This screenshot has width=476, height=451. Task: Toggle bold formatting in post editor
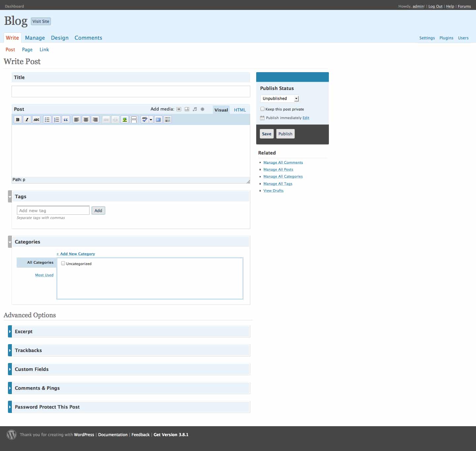click(18, 120)
